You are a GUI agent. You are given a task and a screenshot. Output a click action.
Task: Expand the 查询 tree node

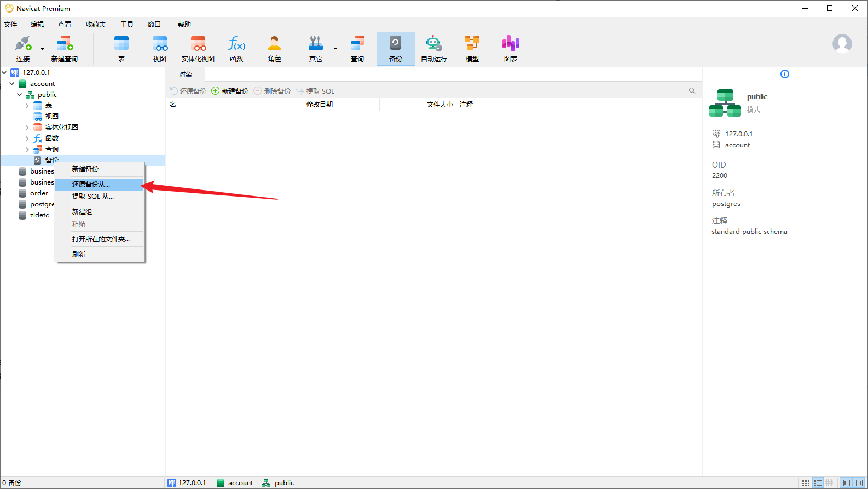tap(27, 149)
